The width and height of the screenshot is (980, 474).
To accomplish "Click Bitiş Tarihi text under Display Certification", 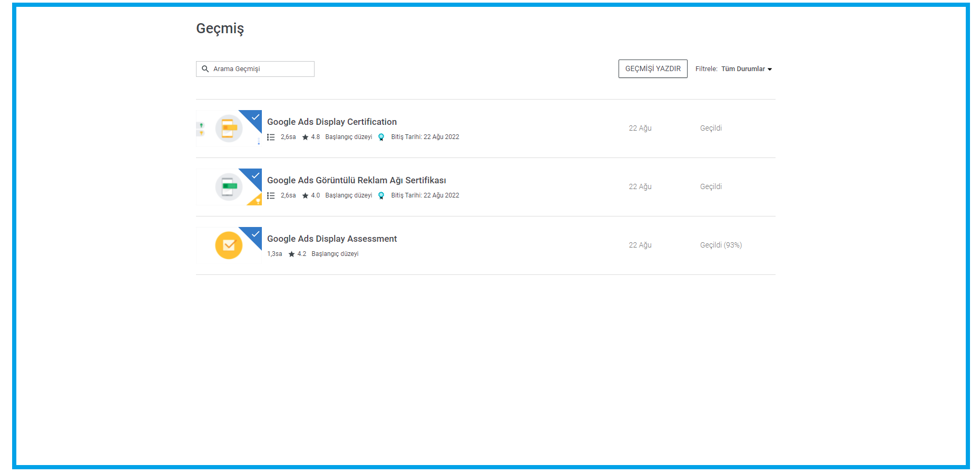I will [x=425, y=137].
